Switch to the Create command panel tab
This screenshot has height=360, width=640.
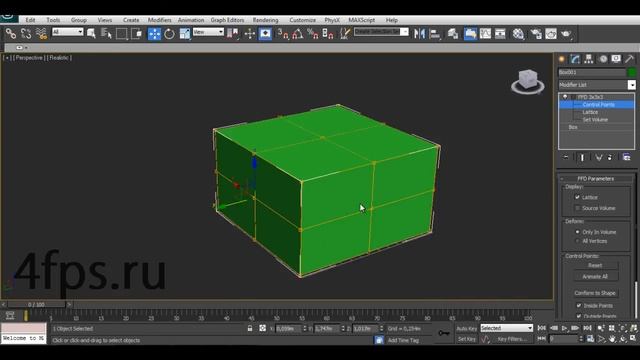coord(562,59)
